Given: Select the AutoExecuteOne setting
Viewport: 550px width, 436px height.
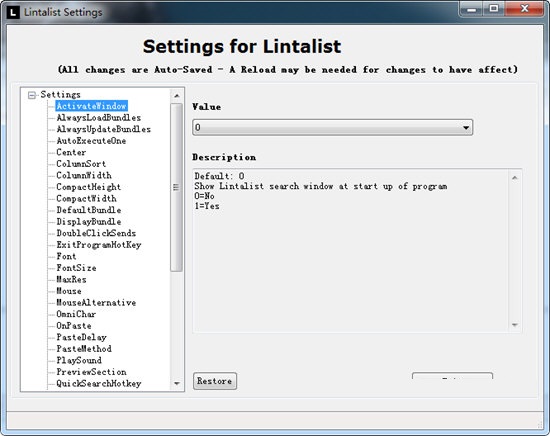Looking at the screenshot, I should click(x=91, y=141).
